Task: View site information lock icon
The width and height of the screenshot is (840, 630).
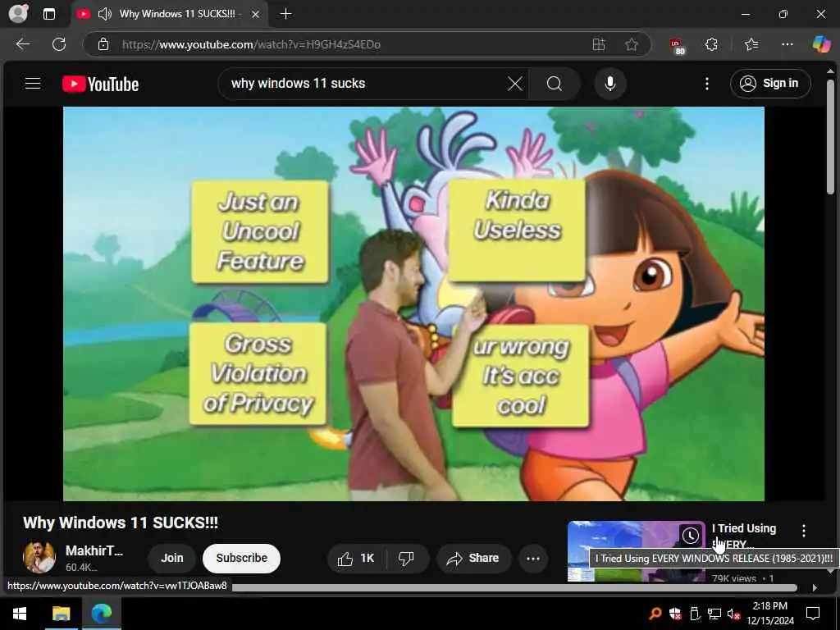Action: [x=103, y=44]
